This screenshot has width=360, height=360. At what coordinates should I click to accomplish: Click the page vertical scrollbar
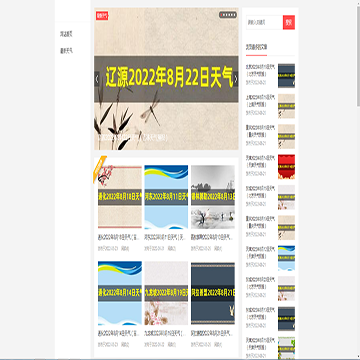[358, 53]
